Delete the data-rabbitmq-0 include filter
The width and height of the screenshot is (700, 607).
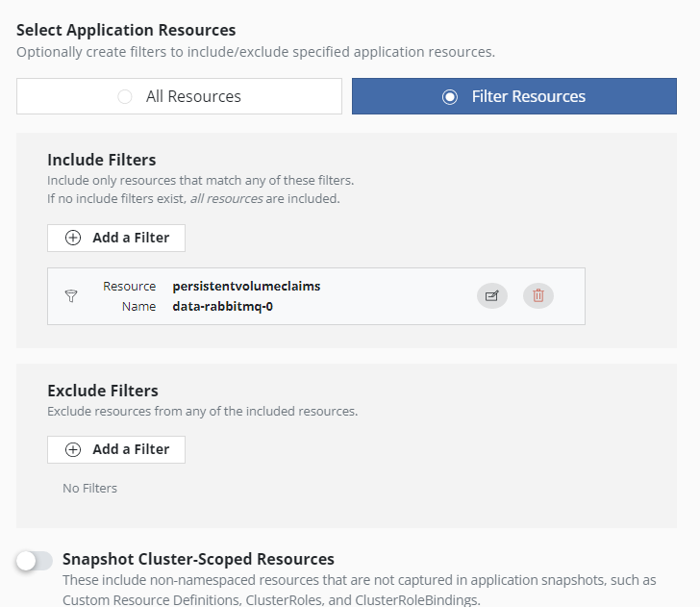pyautogui.click(x=538, y=295)
